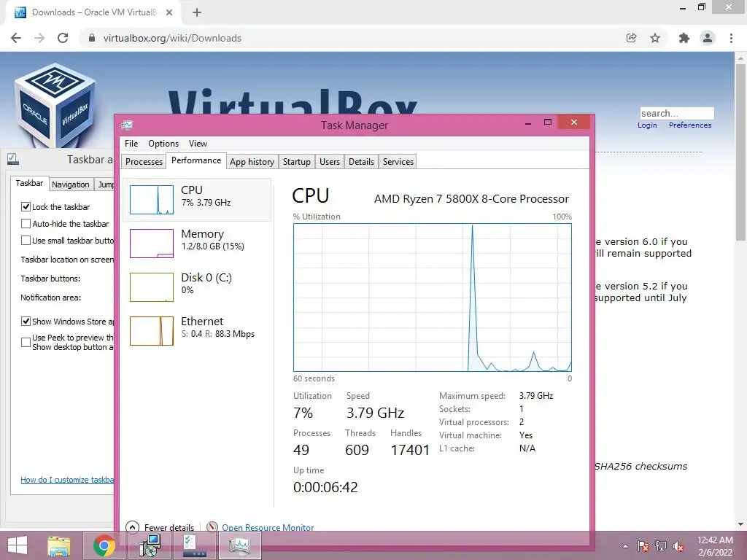Click the share page icon in Chrome
The width and height of the screenshot is (747, 560).
631,38
